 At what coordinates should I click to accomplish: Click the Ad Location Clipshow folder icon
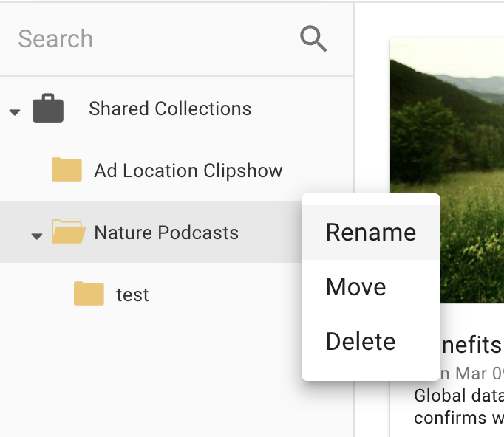[x=67, y=170]
